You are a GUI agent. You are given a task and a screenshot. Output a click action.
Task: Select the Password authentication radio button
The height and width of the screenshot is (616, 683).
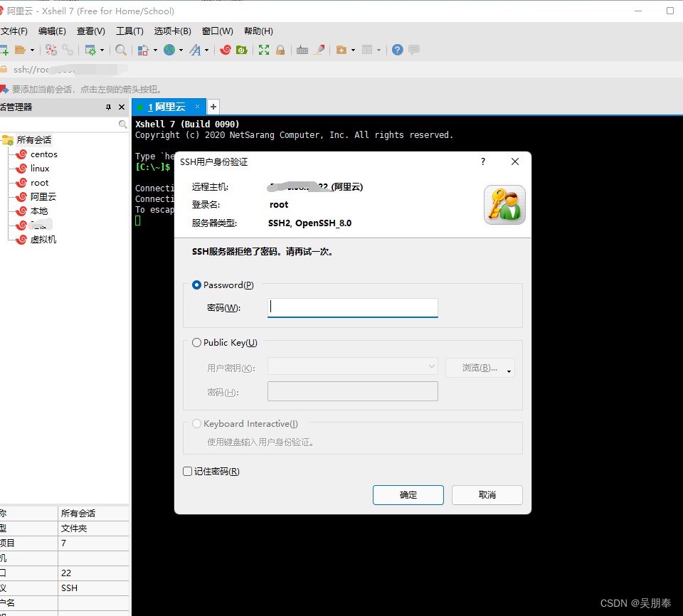(196, 285)
